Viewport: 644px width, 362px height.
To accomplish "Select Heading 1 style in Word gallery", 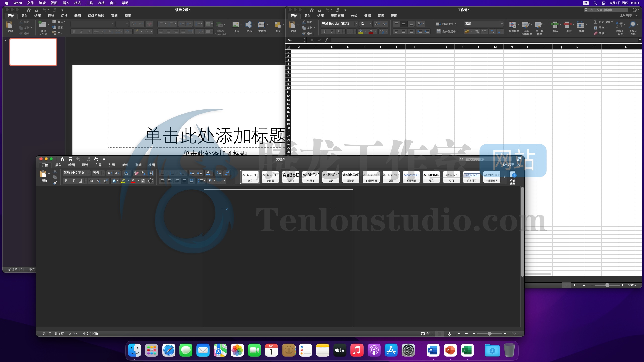I will (291, 177).
